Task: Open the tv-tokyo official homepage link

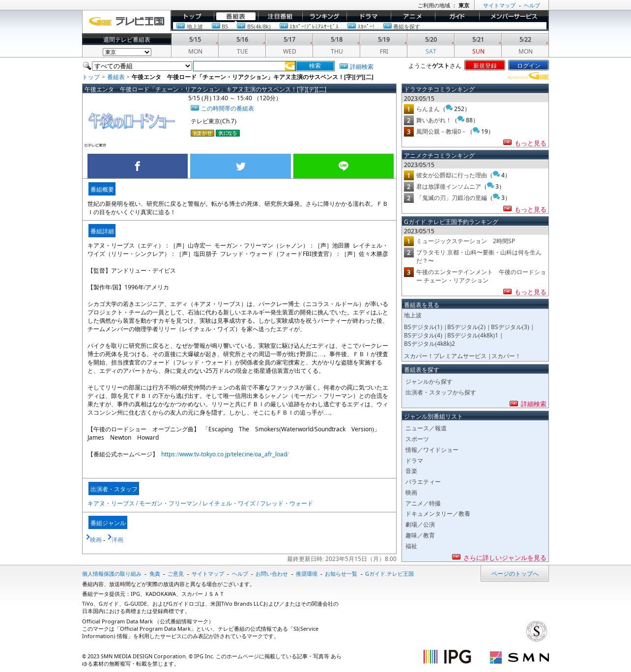Action: pyautogui.click(x=225, y=454)
